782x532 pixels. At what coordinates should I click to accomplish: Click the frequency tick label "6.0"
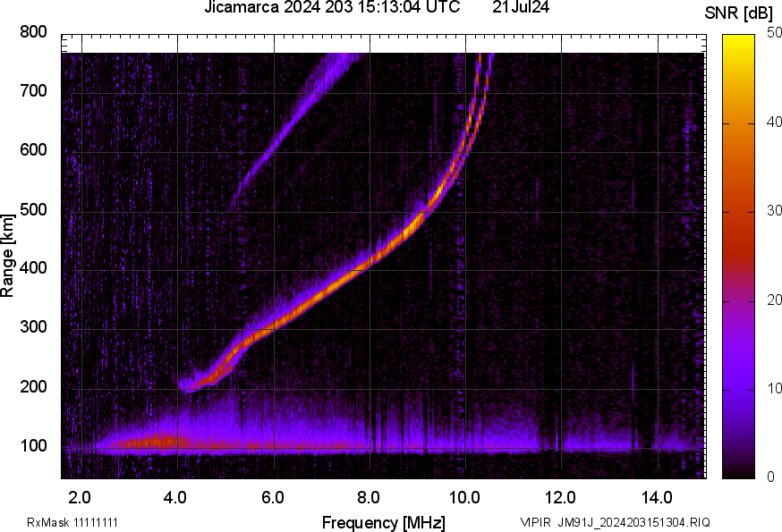tap(272, 498)
